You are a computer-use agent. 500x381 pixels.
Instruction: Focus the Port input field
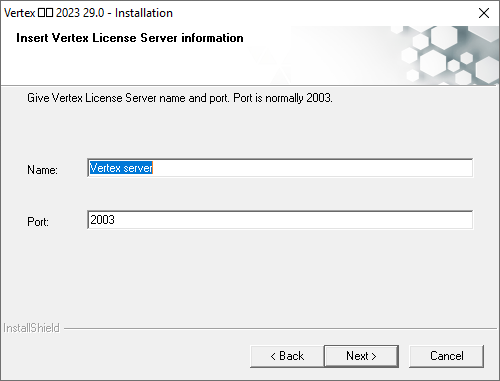pyautogui.click(x=280, y=220)
